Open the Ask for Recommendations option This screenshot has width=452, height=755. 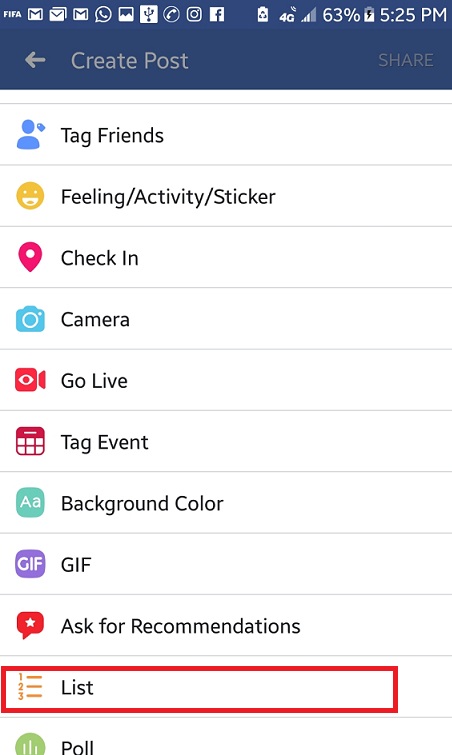click(226, 625)
